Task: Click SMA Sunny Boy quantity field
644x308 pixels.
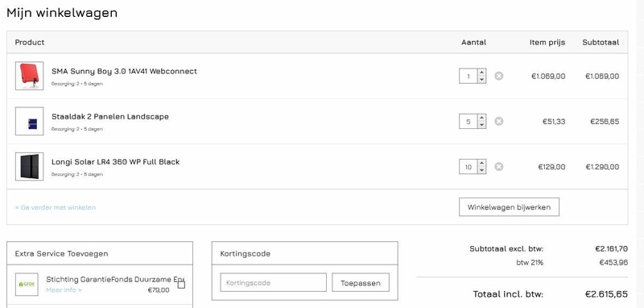Action: (469, 76)
